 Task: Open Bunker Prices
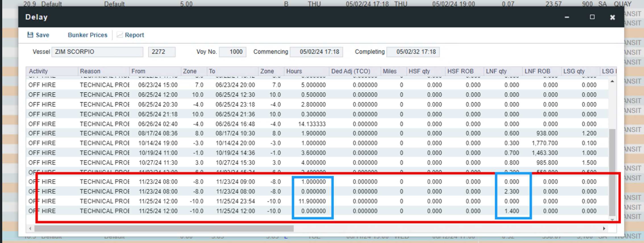tap(87, 35)
